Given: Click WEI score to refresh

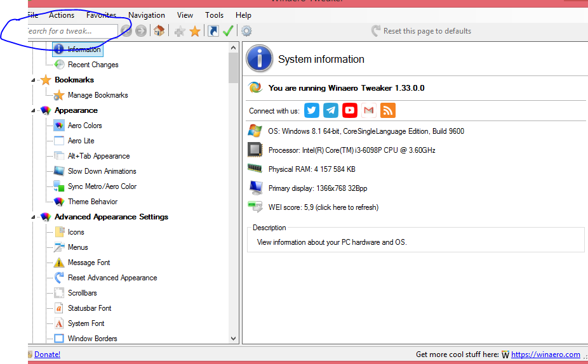Looking at the screenshot, I should (323, 207).
